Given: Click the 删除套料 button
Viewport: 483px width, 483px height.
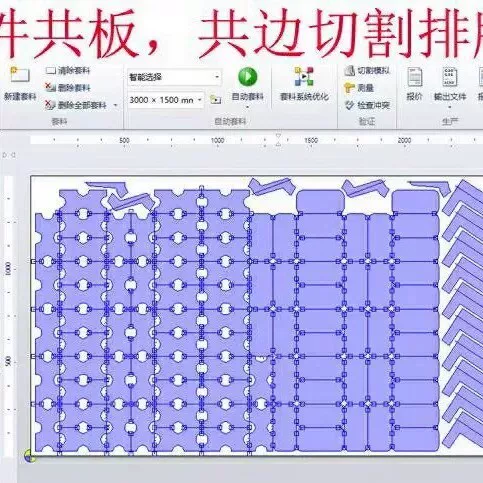Looking at the screenshot, I should (68, 88).
